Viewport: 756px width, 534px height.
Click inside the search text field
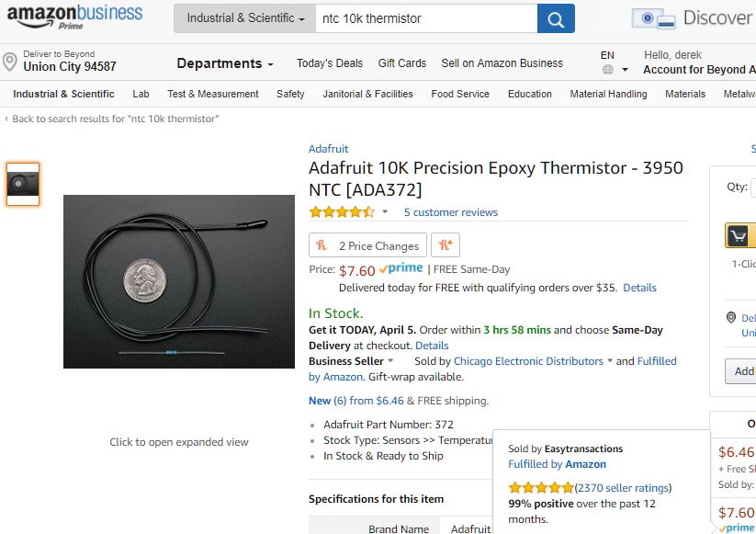[426, 18]
